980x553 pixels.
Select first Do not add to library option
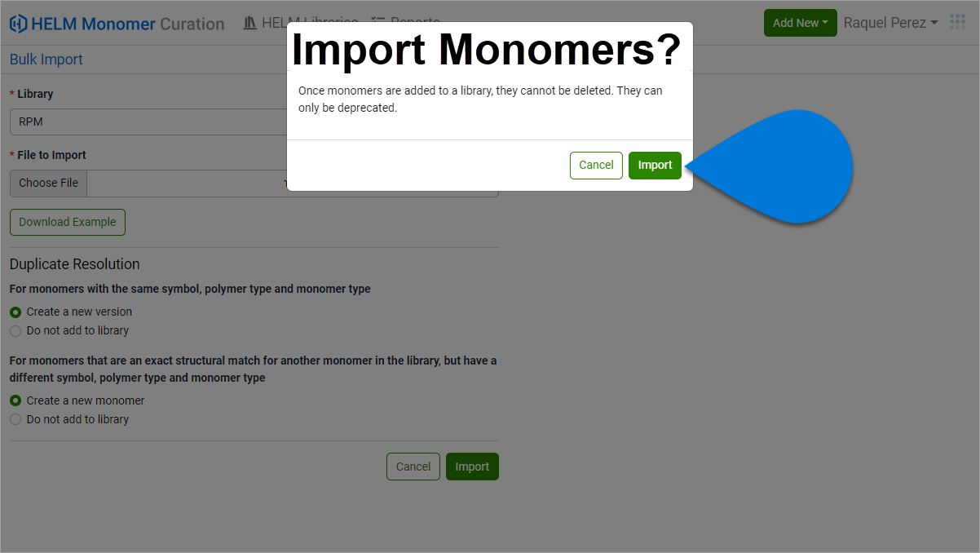pyautogui.click(x=15, y=331)
